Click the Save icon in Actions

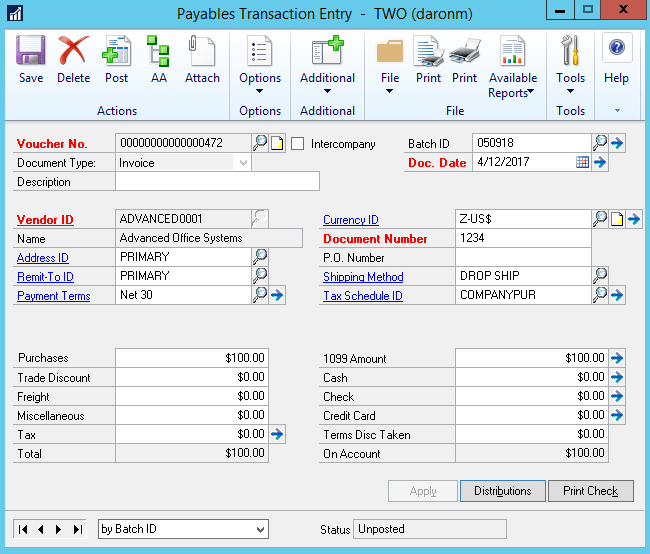coord(31,50)
